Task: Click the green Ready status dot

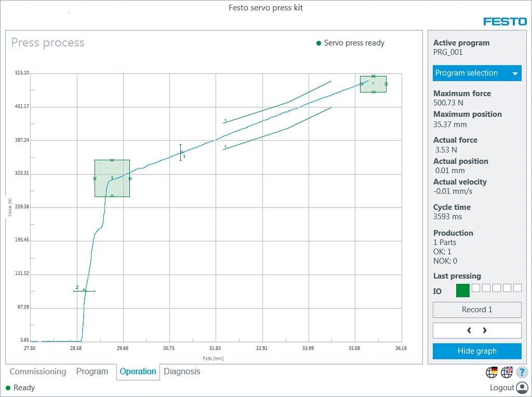Action: coord(8,388)
